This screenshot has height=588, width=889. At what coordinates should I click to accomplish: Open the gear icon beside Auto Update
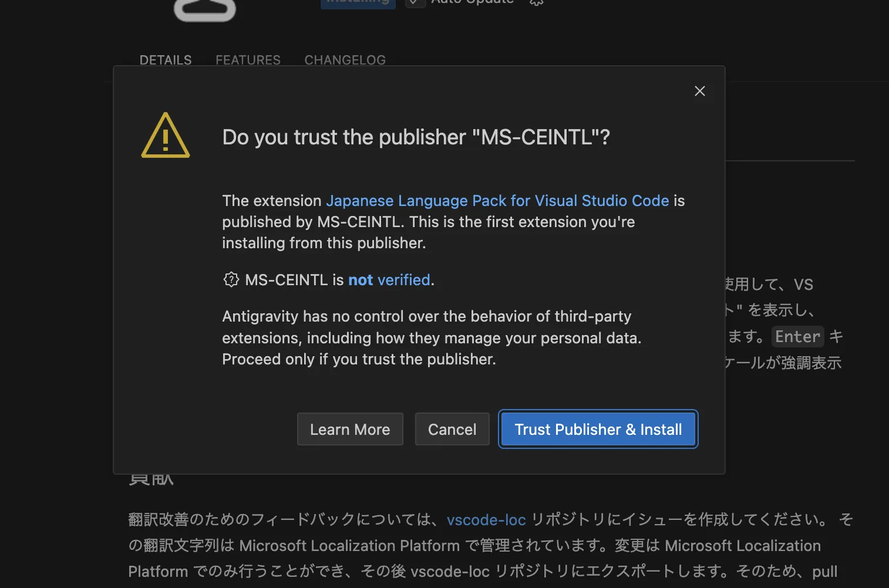pos(536,2)
